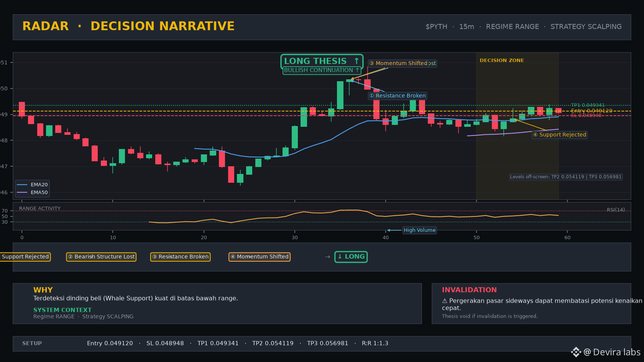Click Entry 0.049120 in the SETUP row
Screen dimensions: 644x362
110,343
